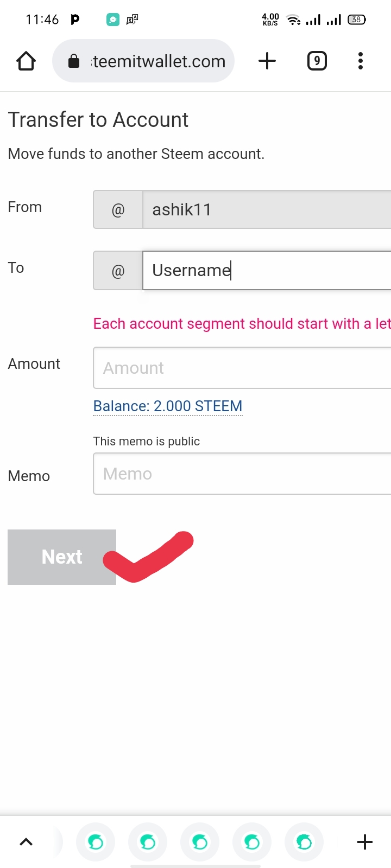Open the three-dot browser menu
The image size is (391, 868).
[361, 61]
